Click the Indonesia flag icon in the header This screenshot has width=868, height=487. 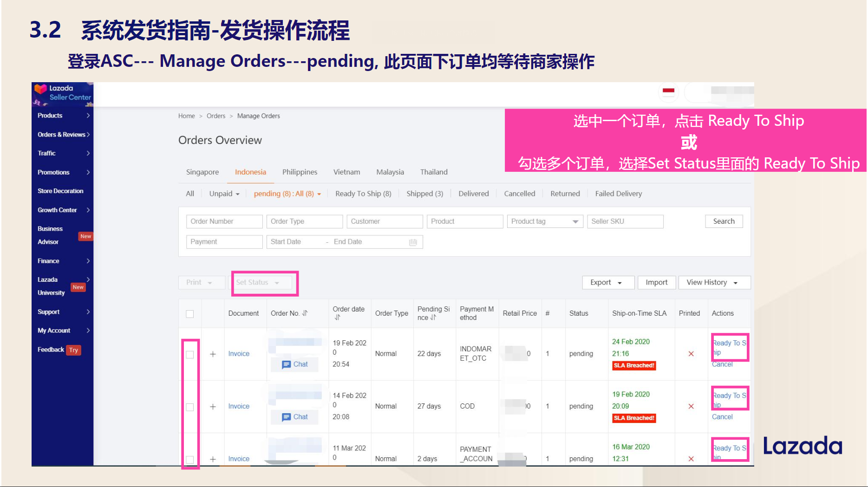(668, 91)
